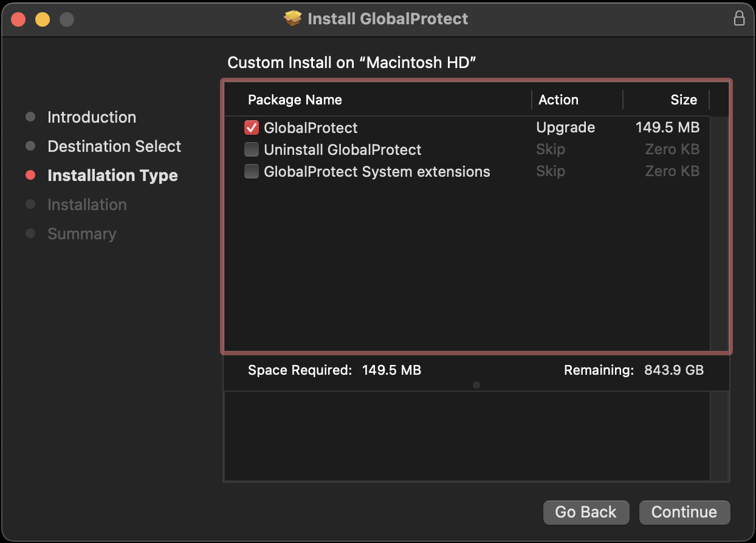
Task: Click the Action column header
Action: 558,100
